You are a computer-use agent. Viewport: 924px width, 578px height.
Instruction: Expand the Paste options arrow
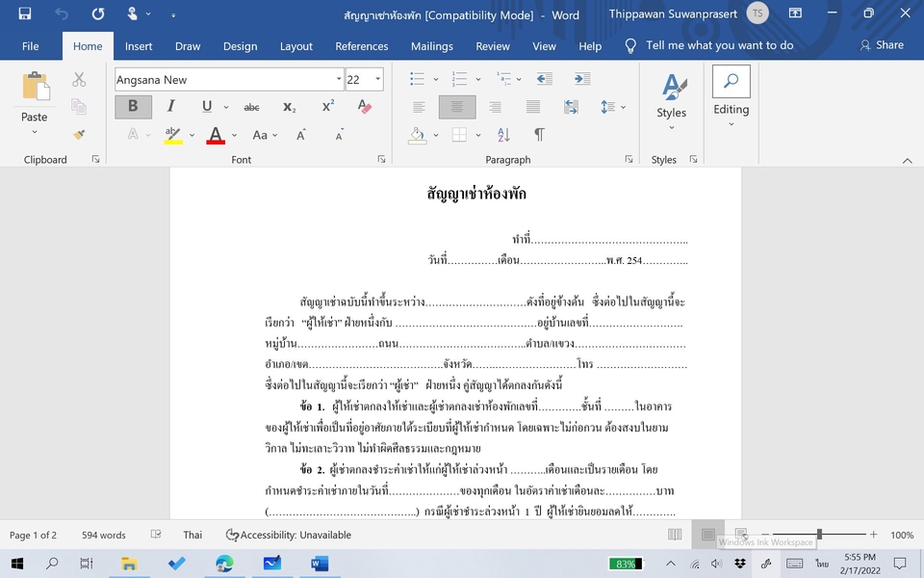pyautogui.click(x=35, y=132)
